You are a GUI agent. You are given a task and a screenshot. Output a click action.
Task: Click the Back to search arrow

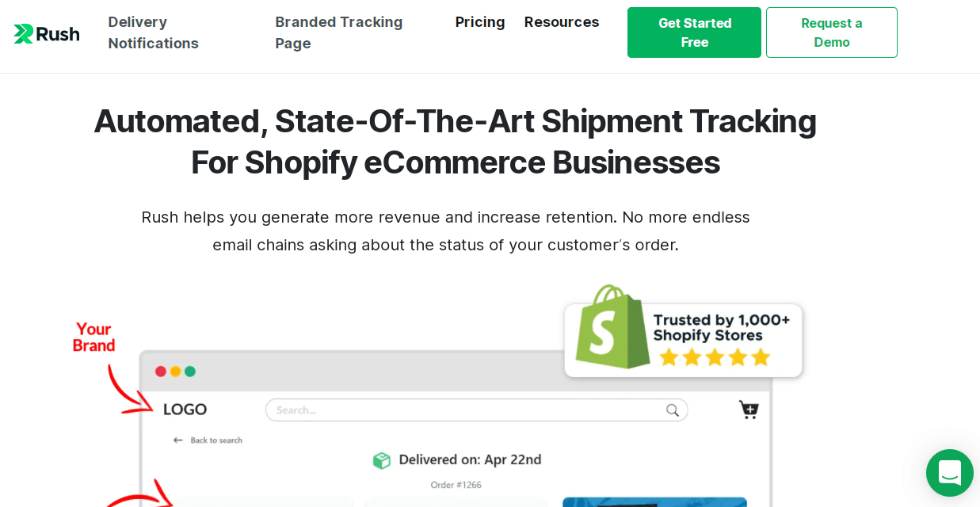(x=178, y=440)
